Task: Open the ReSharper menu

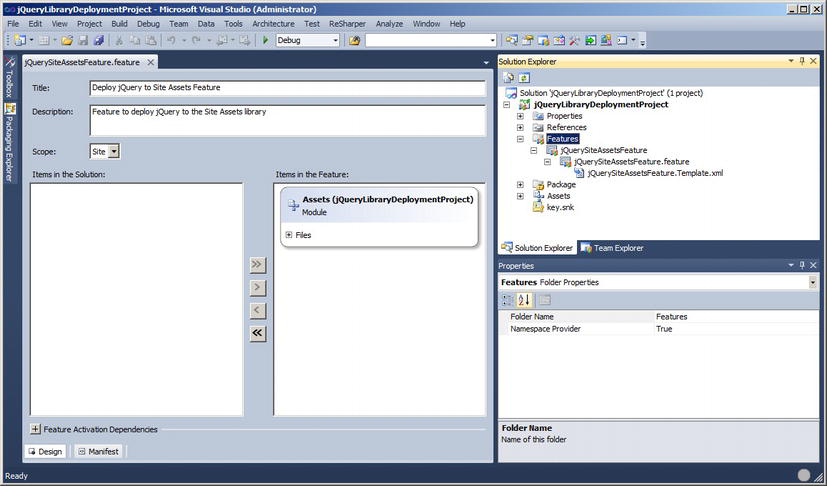Action: coord(347,24)
